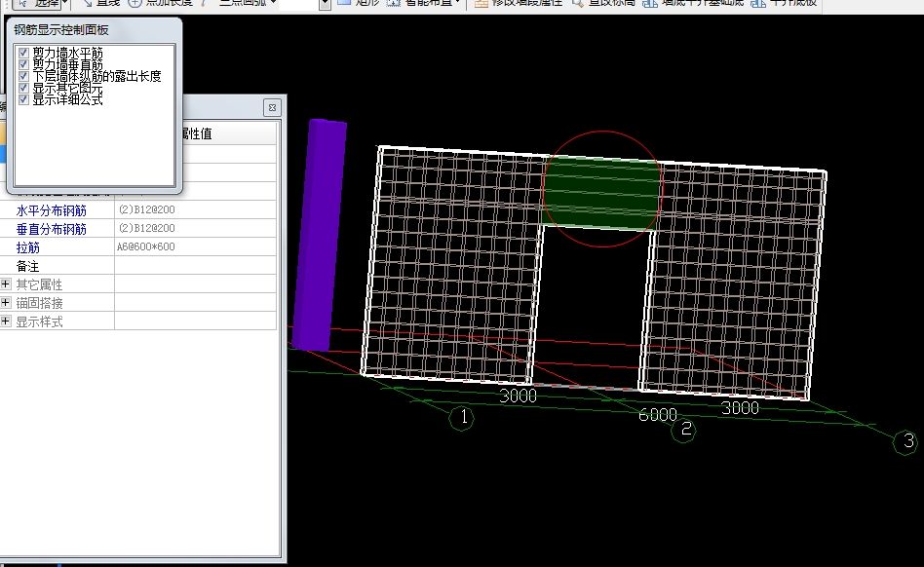Click the 墙底平齐基础底 toolbar button
This screenshot has height=567, width=924.
point(693,3)
